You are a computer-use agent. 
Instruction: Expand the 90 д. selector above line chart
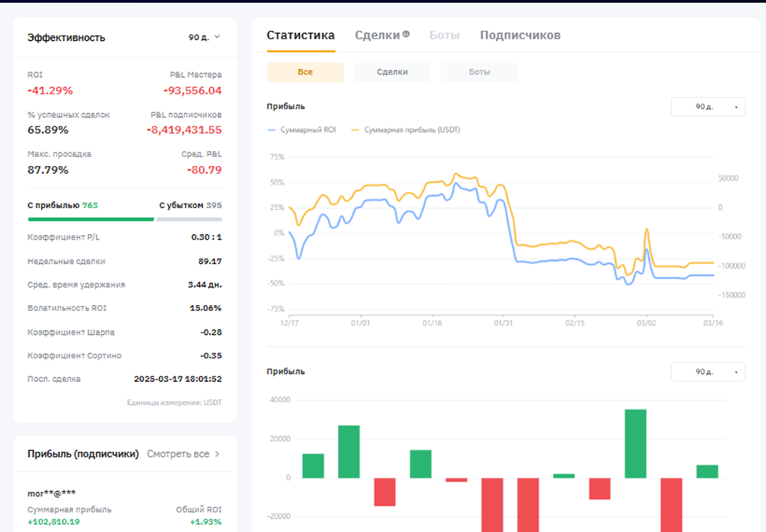[x=707, y=107]
